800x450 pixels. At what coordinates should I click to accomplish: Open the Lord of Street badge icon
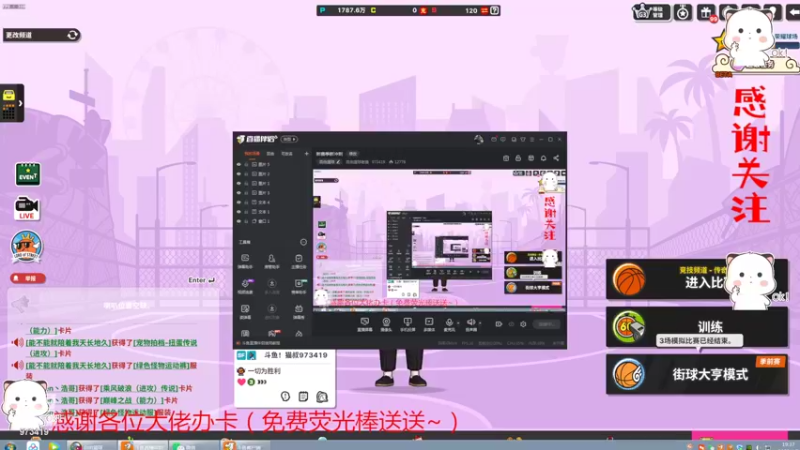[26, 247]
